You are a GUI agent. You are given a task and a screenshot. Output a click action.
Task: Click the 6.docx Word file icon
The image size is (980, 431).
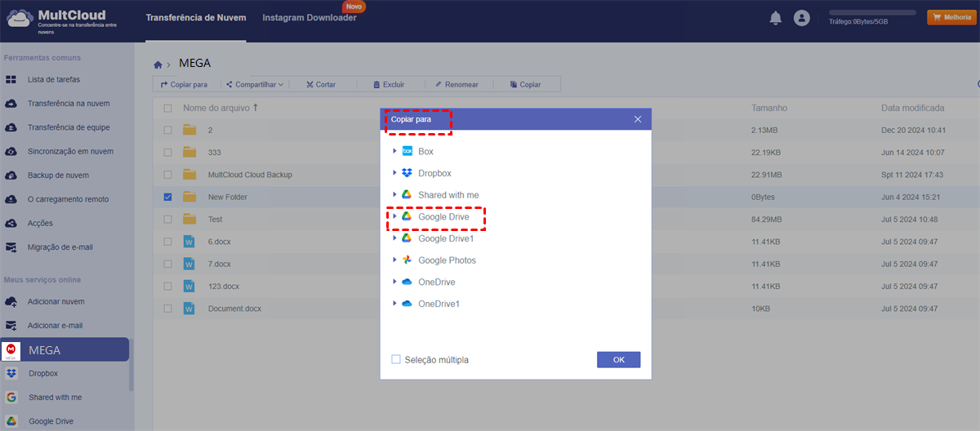[189, 242]
